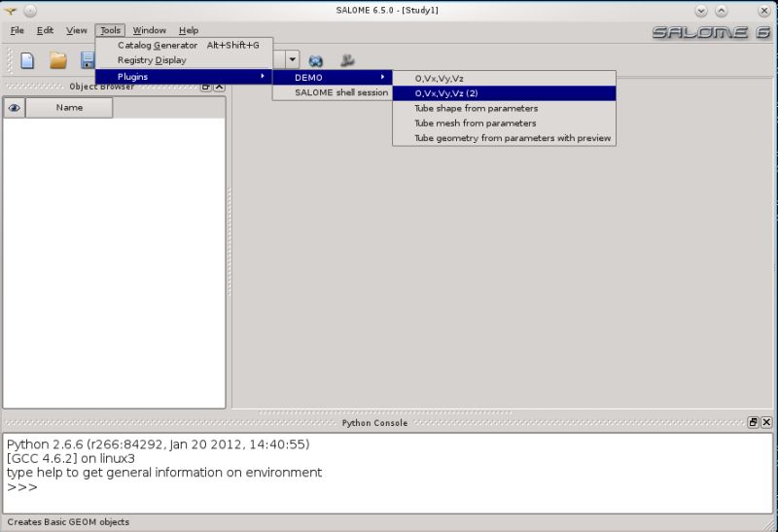This screenshot has height=532, width=778.
Task: Choose SALOME shell session
Action: pyautogui.click(x=333, y=92)
